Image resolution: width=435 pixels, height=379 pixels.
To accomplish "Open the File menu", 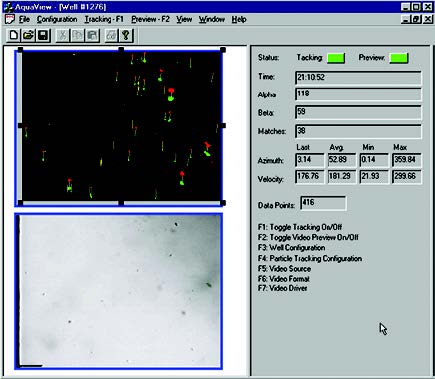I will pos(24,19).
